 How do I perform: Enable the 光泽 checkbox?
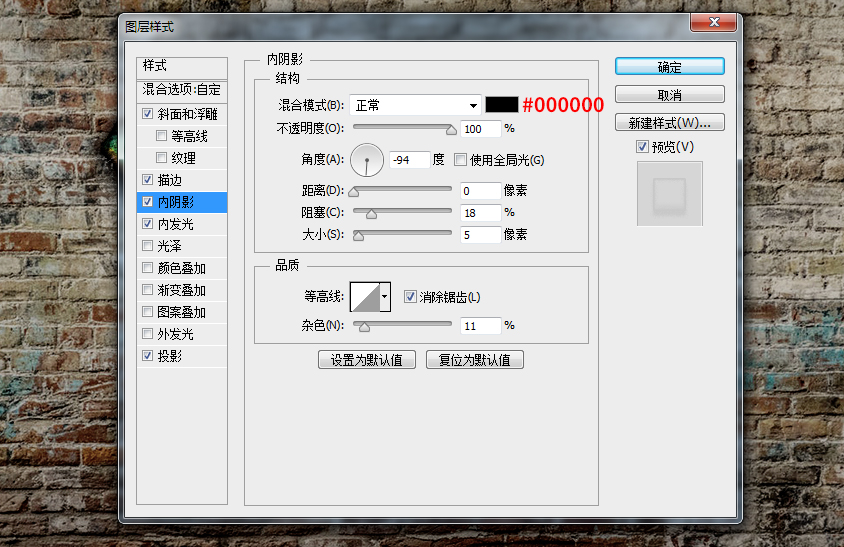[x=147, y=246]
